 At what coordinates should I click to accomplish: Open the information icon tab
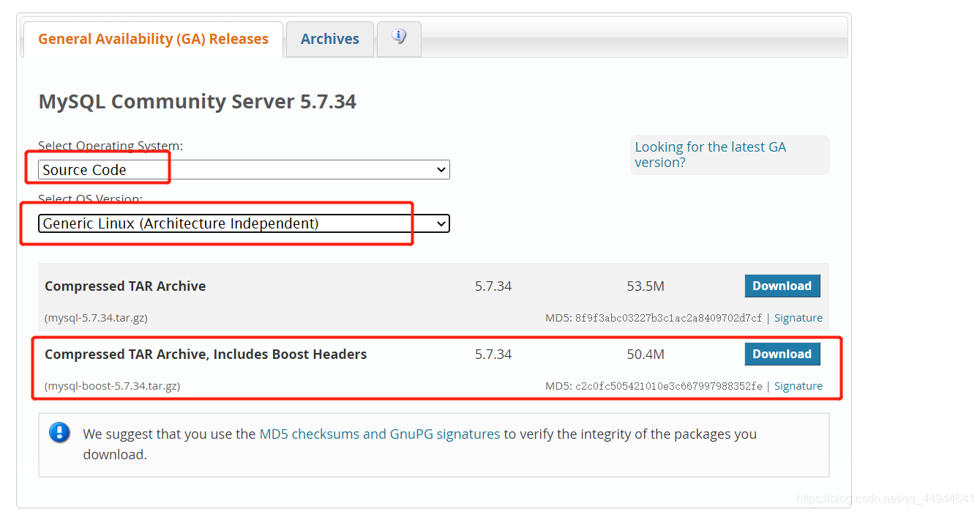(x=399, y=39)
